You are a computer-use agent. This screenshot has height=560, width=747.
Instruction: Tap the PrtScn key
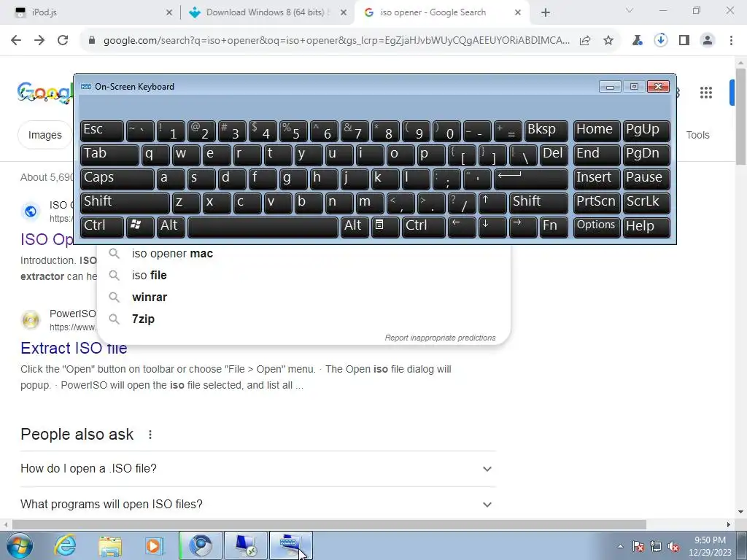click(x=597, y=203)
